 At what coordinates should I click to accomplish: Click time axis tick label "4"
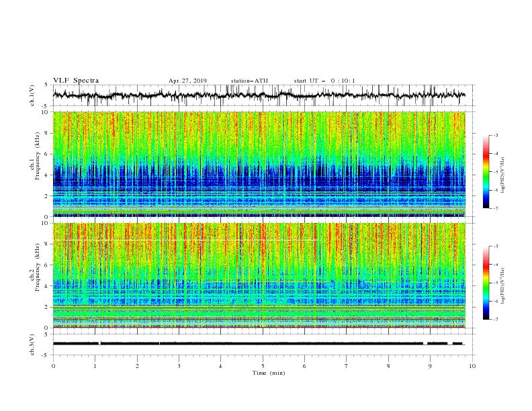click(x=220, y=366)
